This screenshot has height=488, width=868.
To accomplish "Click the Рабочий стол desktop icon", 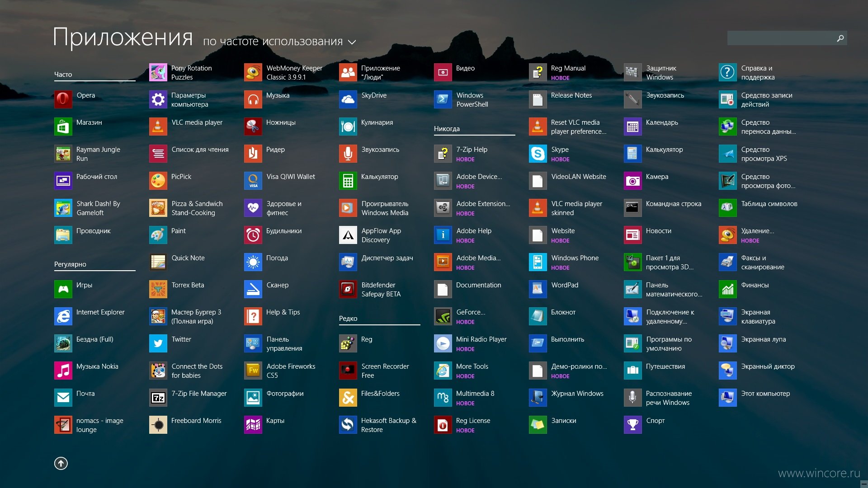I will coord(63,181).
